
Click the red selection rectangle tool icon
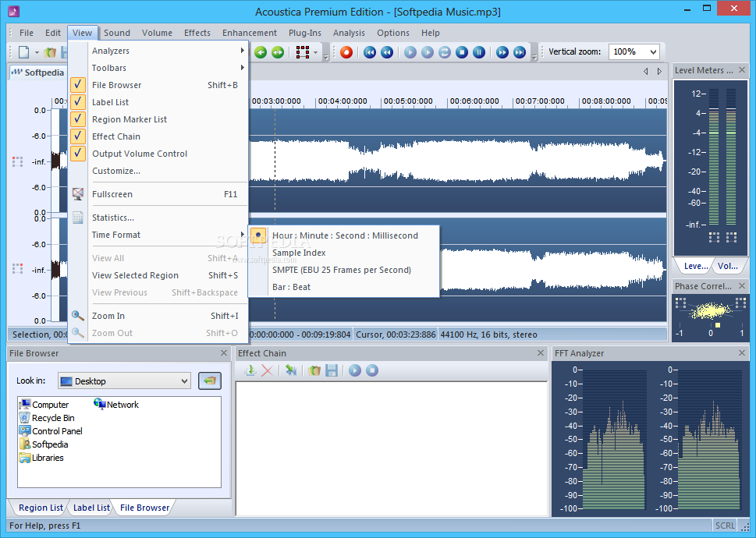[303, 52]
